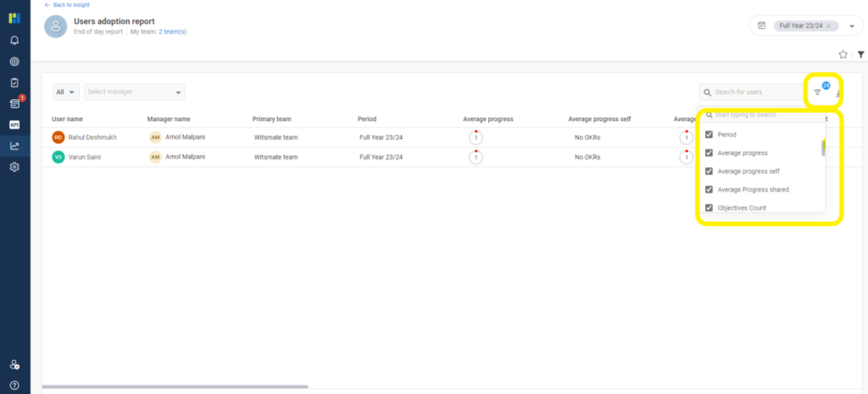The image size is (868, 394).
Task: Click Amol Malpani in Rahul Deshmukh's row
Action: (x=186, y=136)
